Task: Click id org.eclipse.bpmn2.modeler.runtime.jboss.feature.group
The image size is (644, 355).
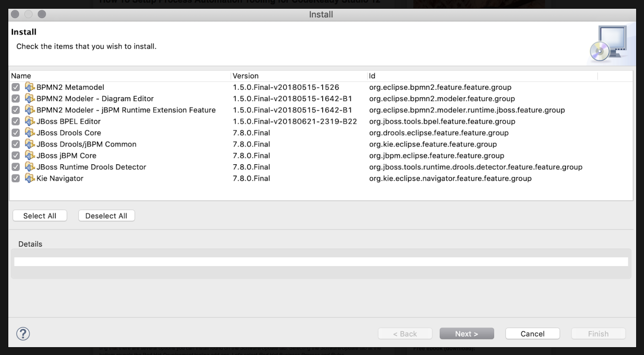Action: 467,110
